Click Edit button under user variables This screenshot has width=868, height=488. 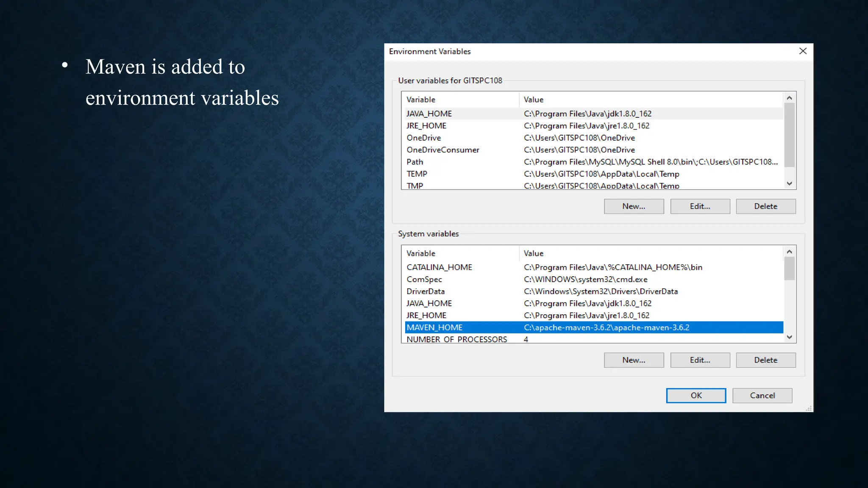[700, 206]
